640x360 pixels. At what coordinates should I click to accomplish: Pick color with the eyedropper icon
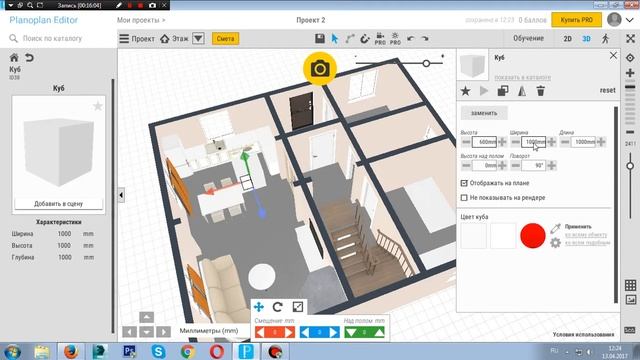[x=555, y=228]
